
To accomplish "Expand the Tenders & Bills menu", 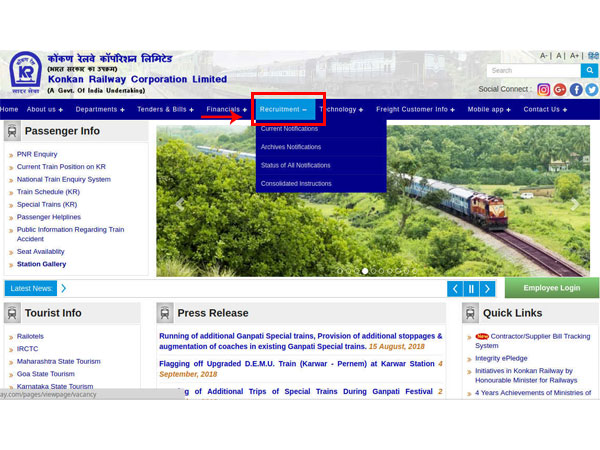I will (x=165, y=109).
